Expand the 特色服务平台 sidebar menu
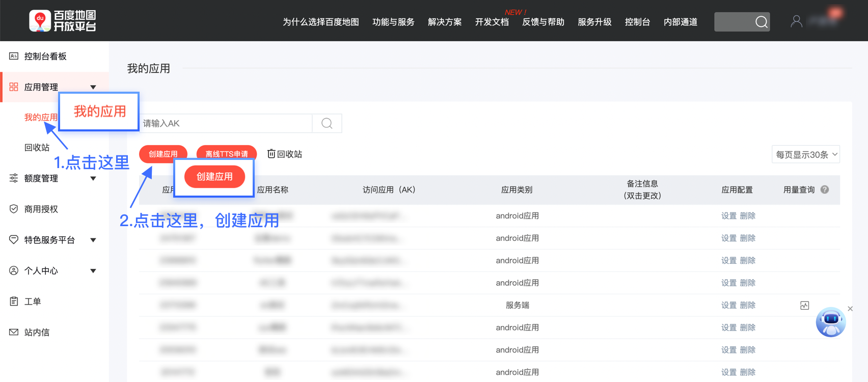Image resolution: width=868 pixels, height=382 pixels. pos(93,240)
